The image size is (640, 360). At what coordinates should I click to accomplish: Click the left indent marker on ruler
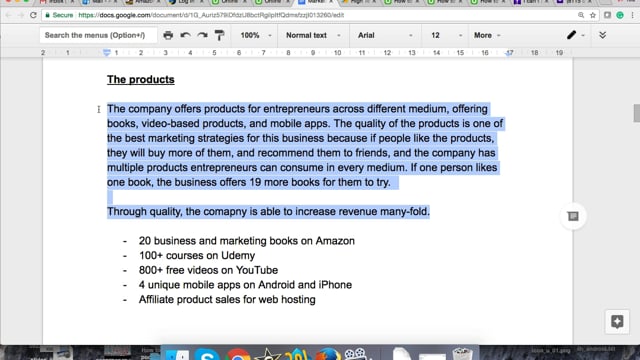click(107, 53)
